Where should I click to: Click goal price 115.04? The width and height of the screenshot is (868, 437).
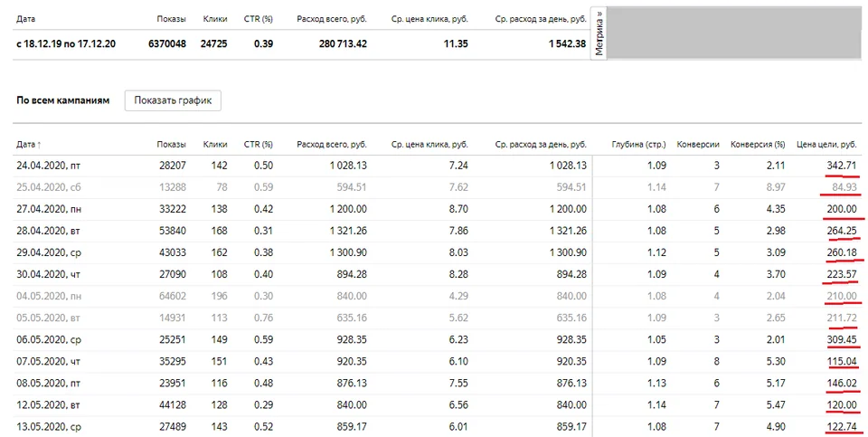pos(842,362)
